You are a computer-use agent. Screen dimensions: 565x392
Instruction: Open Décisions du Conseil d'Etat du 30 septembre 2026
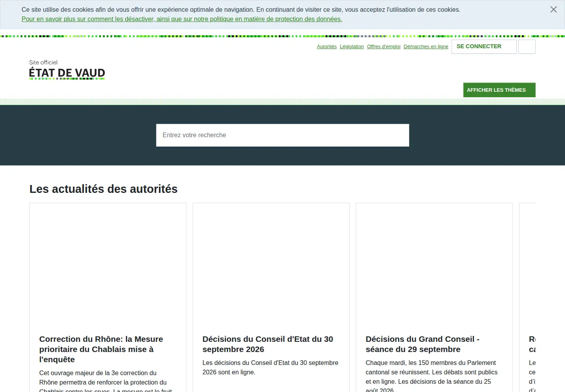point(268,344)
